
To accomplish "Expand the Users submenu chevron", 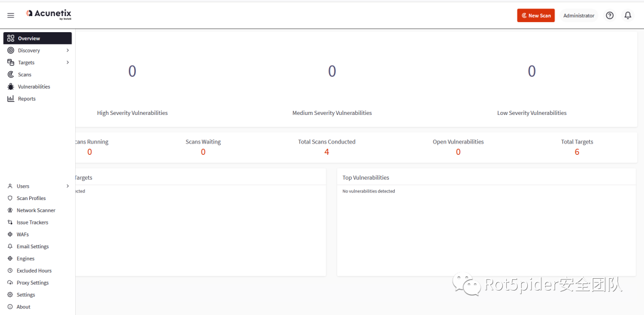I will (67, 186).
